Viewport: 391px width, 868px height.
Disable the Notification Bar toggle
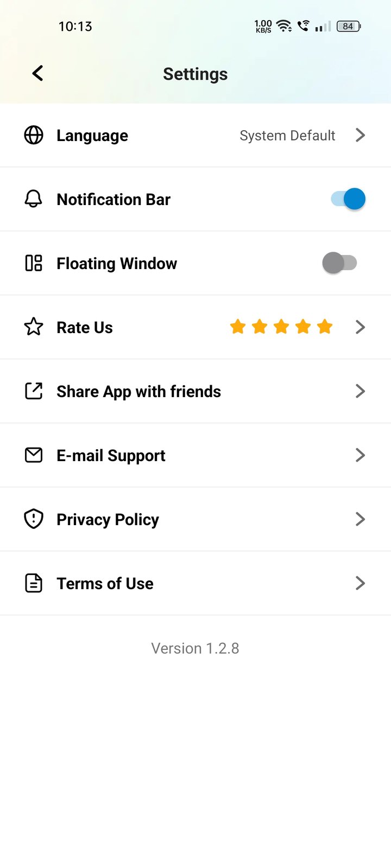tap(348, 199)
